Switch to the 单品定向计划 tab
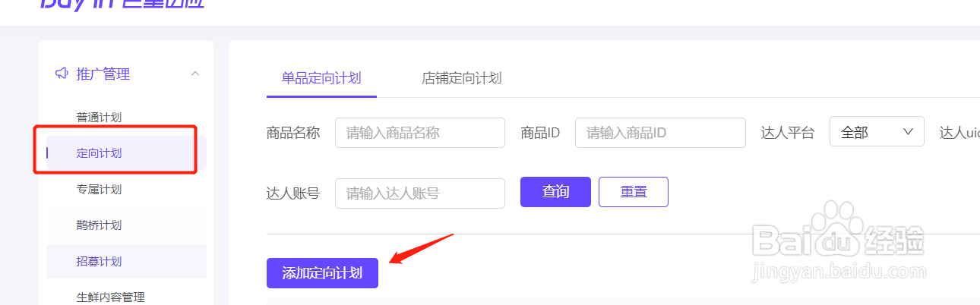980x305 pixels. 321,78
